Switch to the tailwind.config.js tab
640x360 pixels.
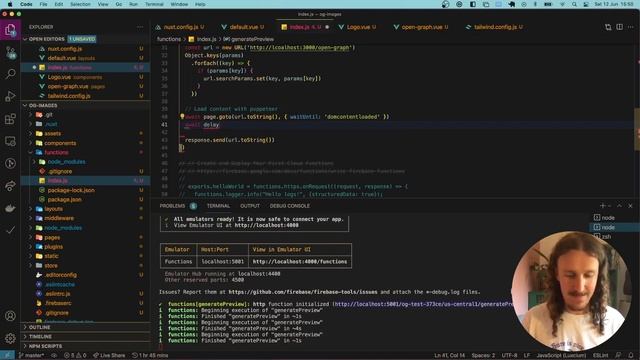[x=494, y=27]
